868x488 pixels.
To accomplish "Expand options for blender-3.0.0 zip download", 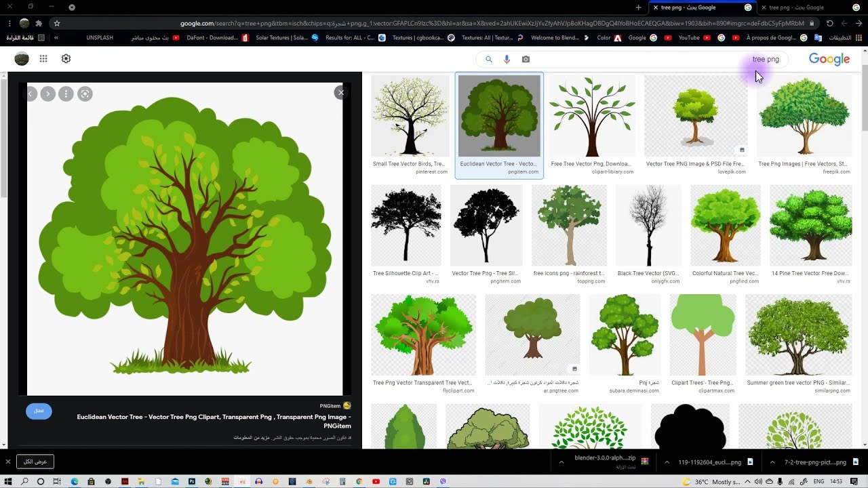I will click(x=561, y=462).
